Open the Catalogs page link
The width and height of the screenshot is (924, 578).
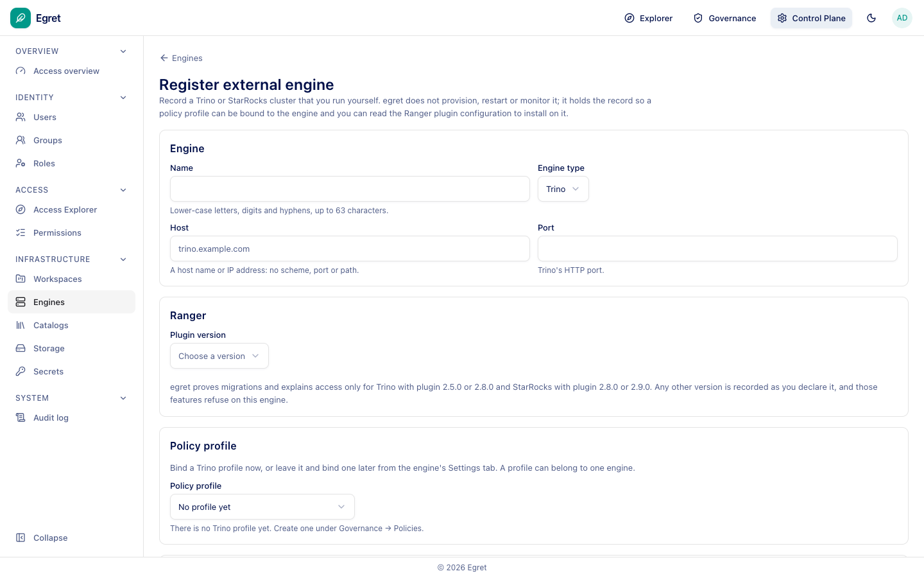72,326
